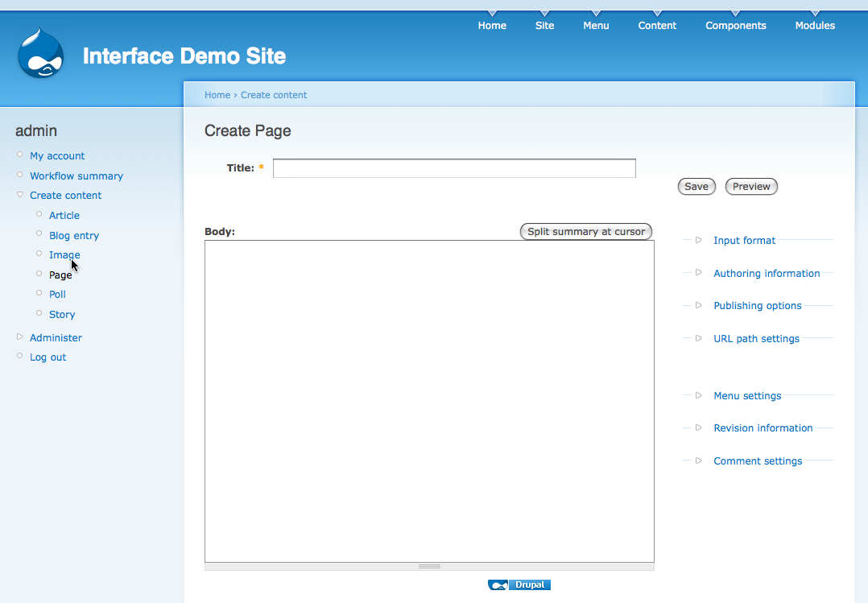This screenshot has width=868, height=603.
Task: Open the Blog entry link in sidebar
Action: pyautogui.click(x=74, y=236)
